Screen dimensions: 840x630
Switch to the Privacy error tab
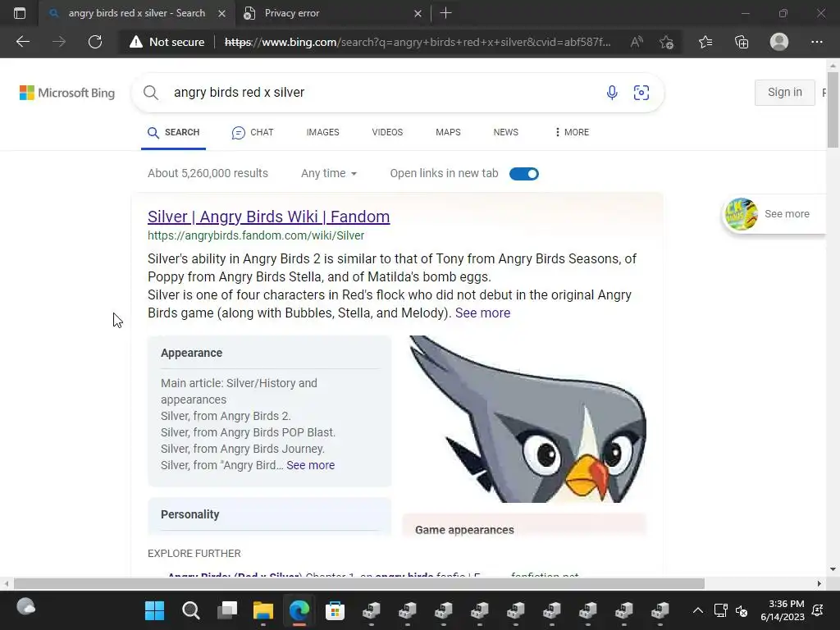(x=332, y=13)
